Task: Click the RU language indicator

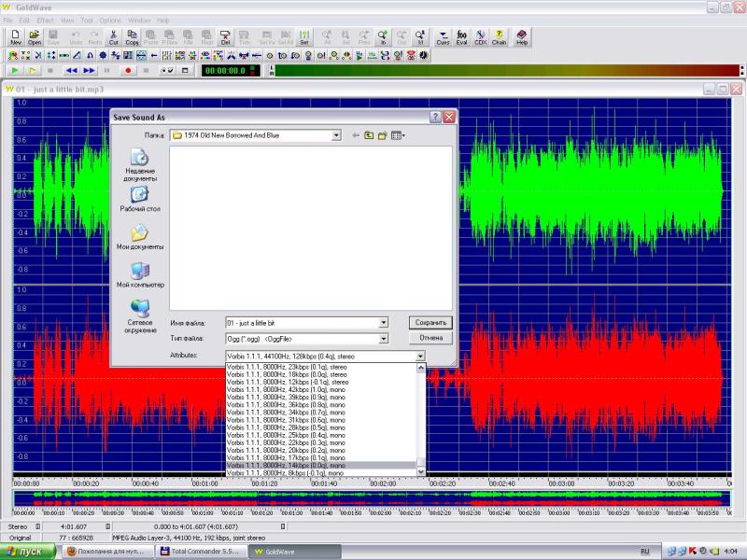Action: pyautogui.click(x=644, y=552)
